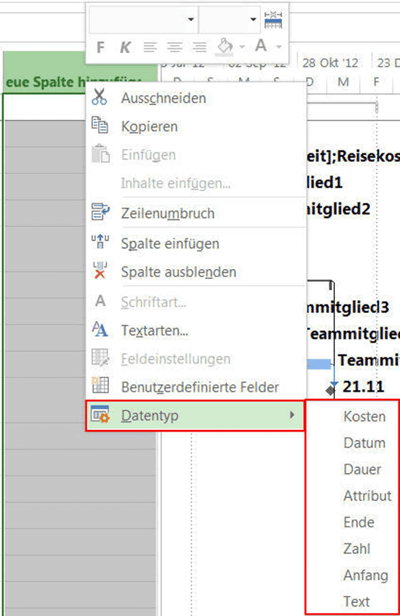
Task: Select Zeilenumbruch menu entry
Action: 195,213
